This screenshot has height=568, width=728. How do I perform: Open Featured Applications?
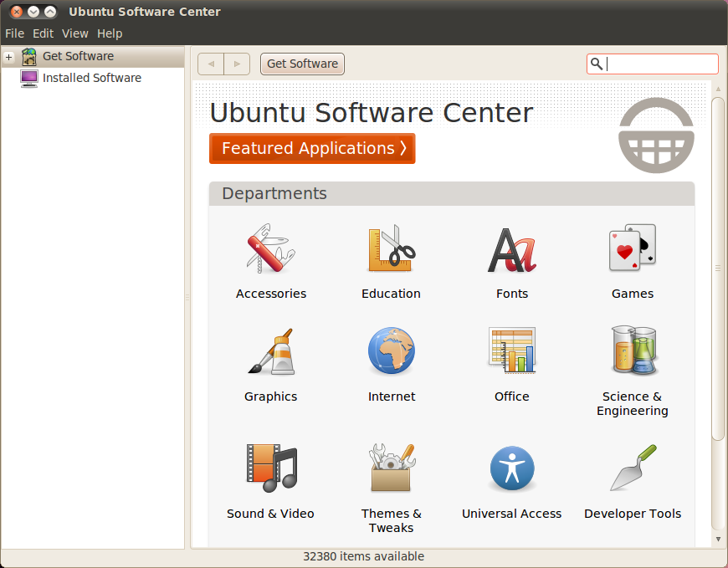[312, 149]
